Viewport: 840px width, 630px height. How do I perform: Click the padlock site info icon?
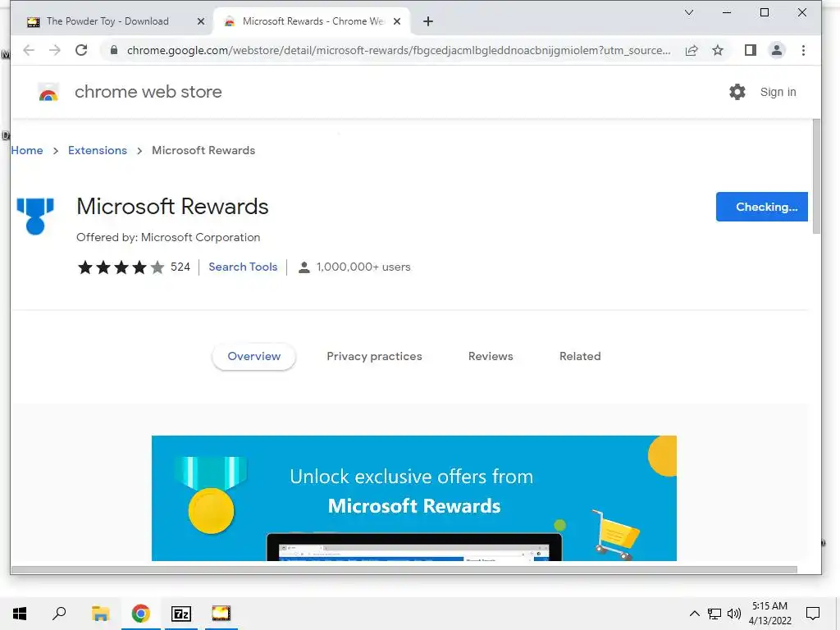pos(113,50)
